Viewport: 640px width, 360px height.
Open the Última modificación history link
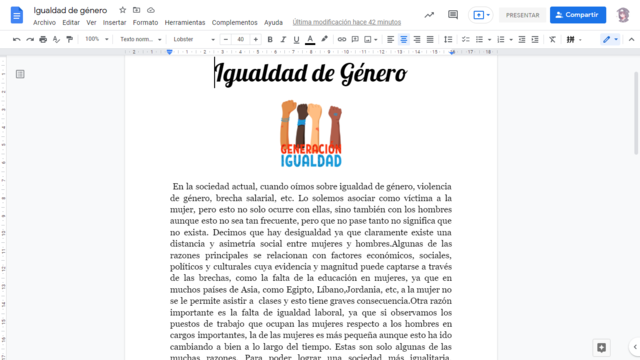click(x=347, y=22)
